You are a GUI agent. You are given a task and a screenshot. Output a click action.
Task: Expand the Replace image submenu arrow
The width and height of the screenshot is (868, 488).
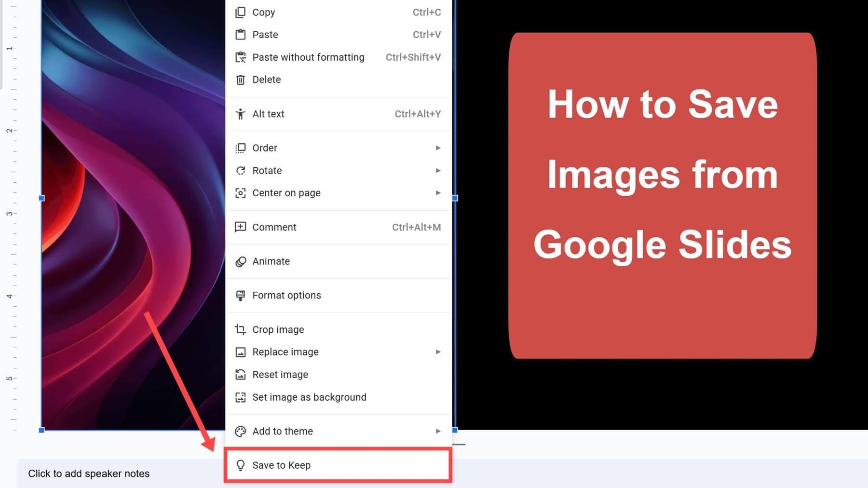[438, 352]
